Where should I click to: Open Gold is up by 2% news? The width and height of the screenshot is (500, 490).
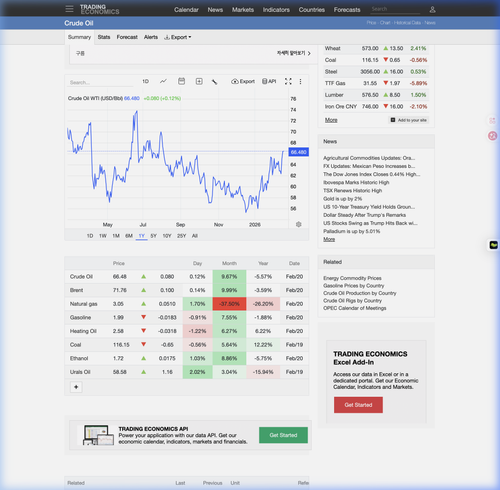[x=342, y=199]
